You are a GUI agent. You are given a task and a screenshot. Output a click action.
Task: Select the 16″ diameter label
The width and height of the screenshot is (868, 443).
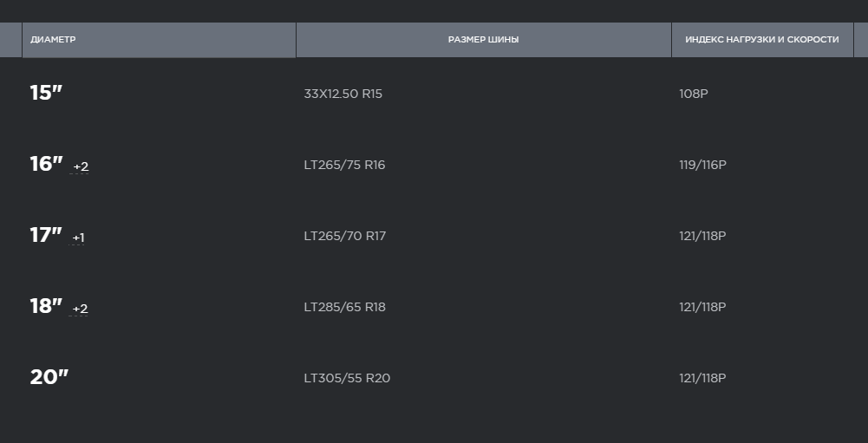click(46, 165)
